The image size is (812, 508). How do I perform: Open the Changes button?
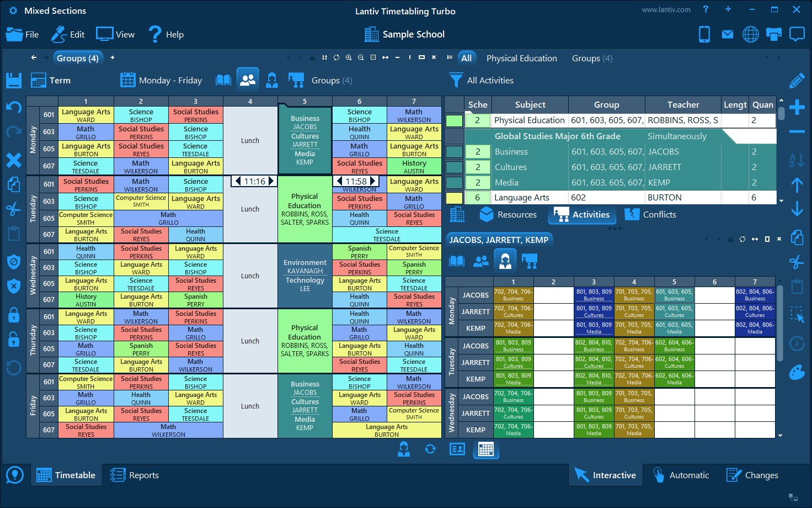click(752, 475)
